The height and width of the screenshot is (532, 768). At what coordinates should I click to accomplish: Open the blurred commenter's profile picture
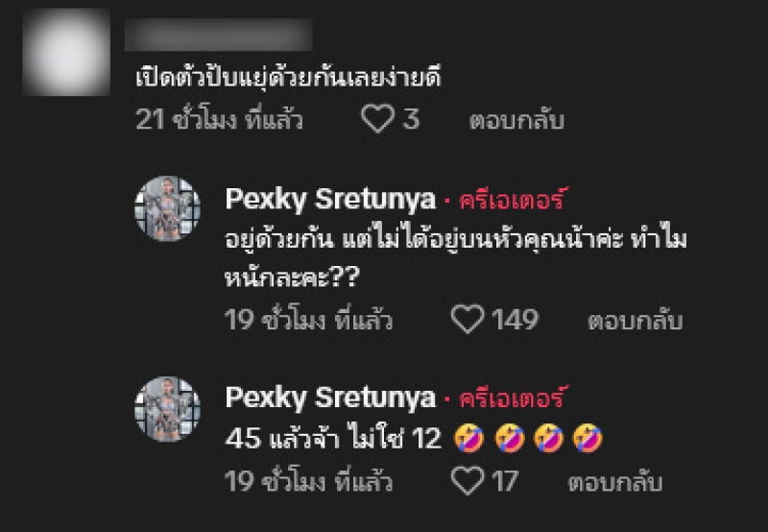[65, 52]
